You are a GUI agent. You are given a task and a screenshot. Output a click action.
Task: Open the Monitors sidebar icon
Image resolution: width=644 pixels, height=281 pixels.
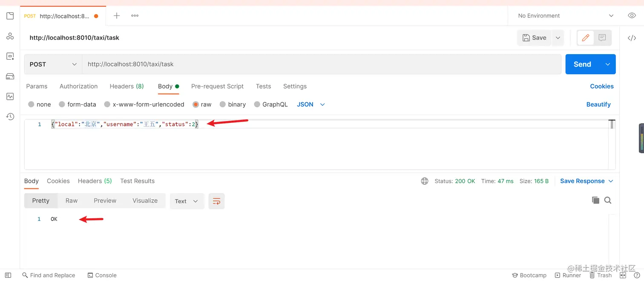click(x=10, y=96)
